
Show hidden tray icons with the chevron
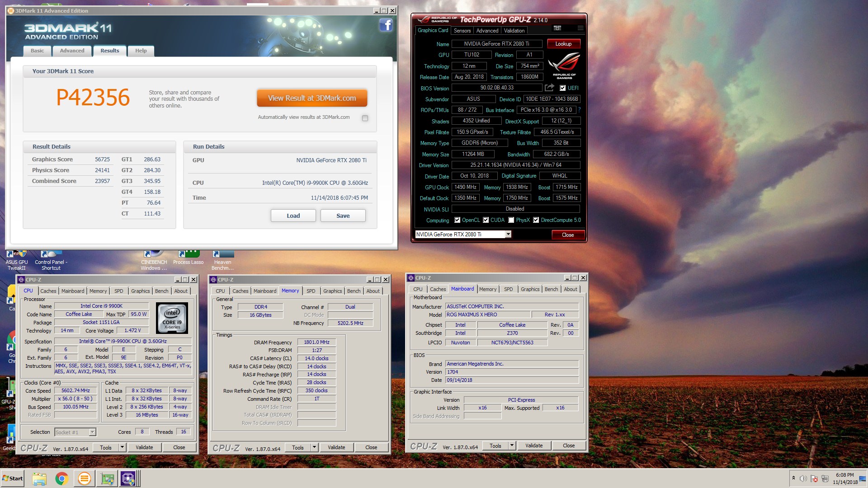[793, 478]
